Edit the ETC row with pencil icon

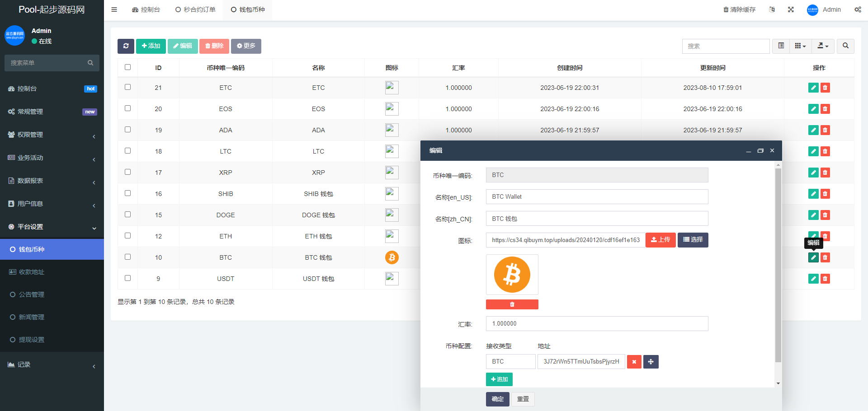point(813,88)
